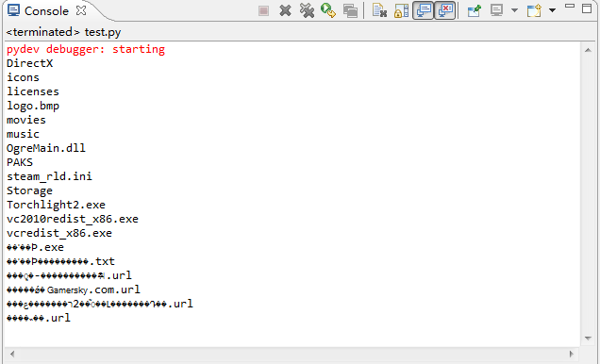Screen dimensions: 600x364
Task: Expand Display Selected Console dropdown arrow
Action: (x=515, y=10)
